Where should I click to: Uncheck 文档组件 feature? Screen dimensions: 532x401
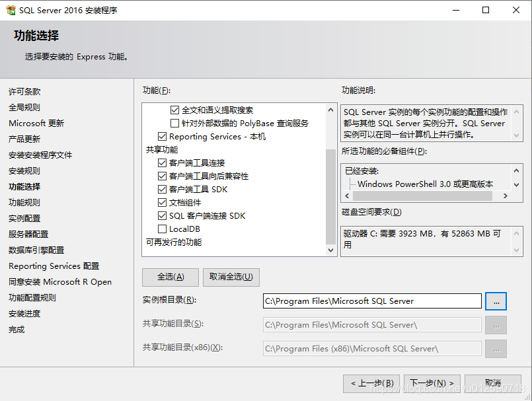163,203
